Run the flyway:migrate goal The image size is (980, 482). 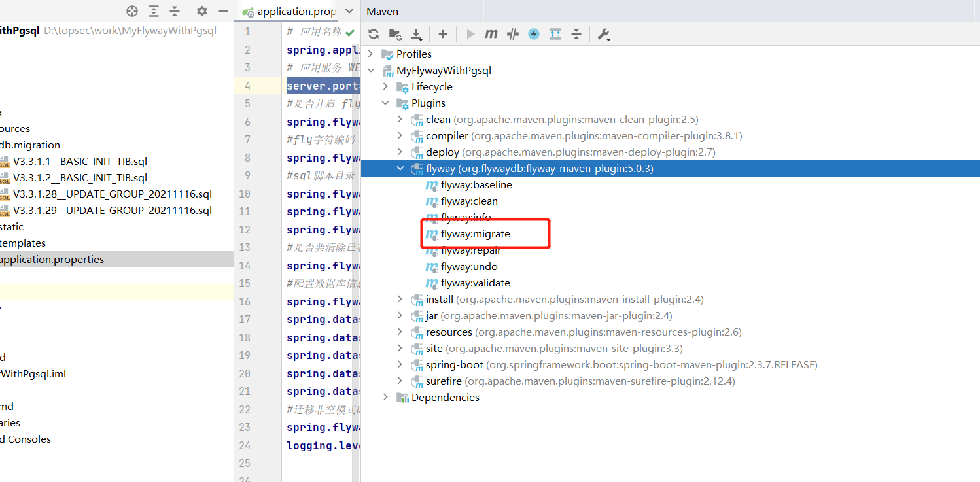[476, 233]
